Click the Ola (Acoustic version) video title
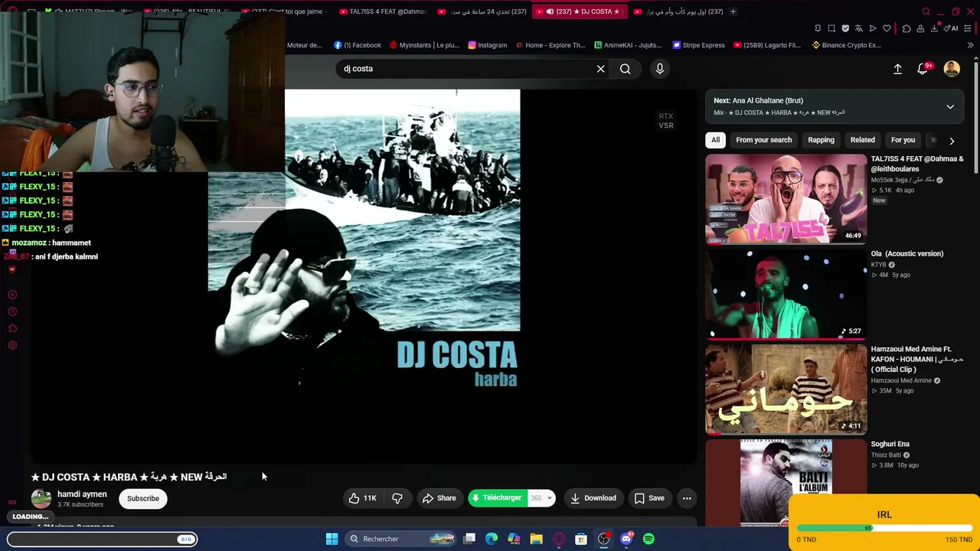Screen dimensions: 980x551 click(x=906, y=254)
